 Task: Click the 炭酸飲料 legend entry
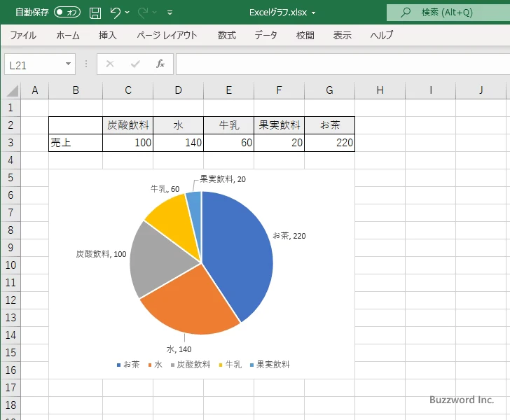tap(191, 365)
